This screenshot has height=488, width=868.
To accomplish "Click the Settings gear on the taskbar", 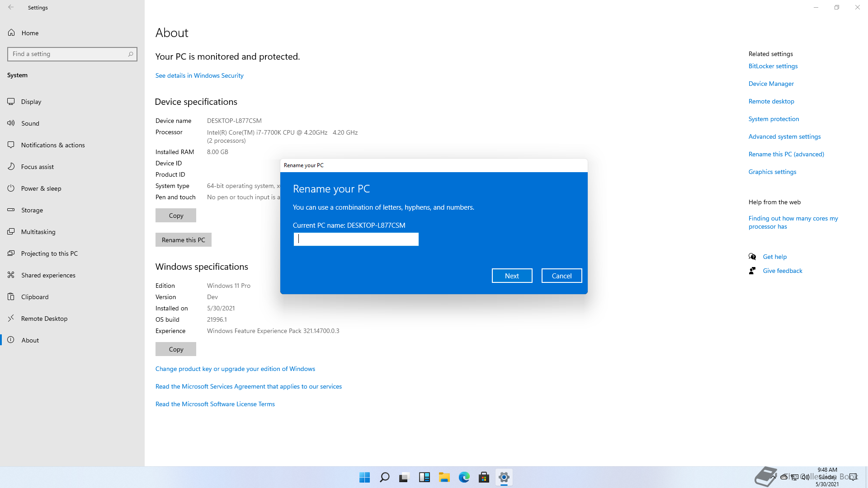I will tap(504, 477).
